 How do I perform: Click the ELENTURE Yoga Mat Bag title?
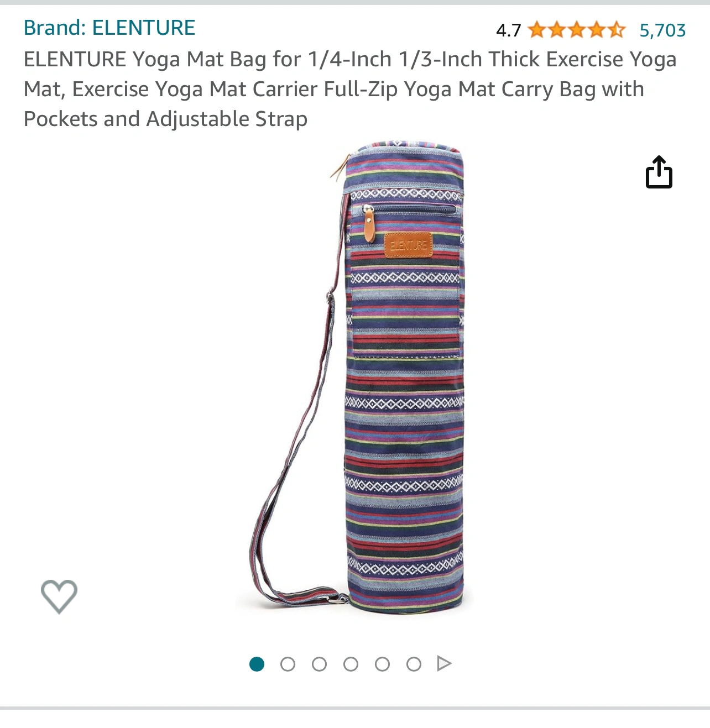point(349,89)
